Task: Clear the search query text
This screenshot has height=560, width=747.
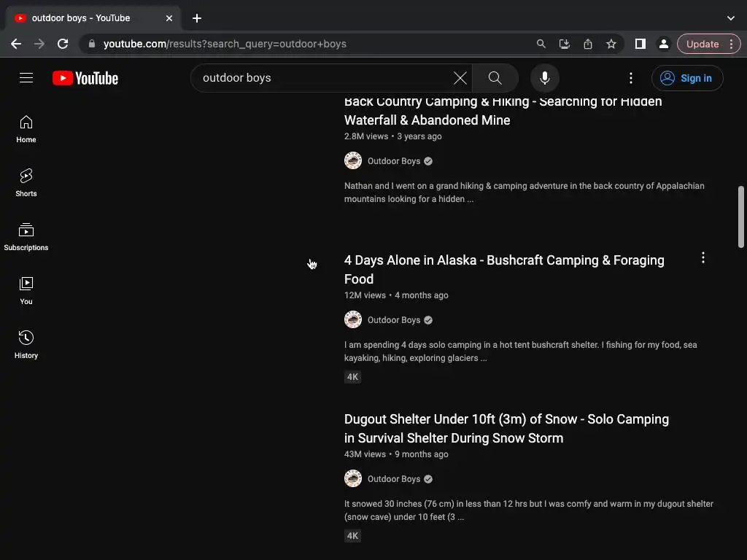Action: [x=460, y=78]
